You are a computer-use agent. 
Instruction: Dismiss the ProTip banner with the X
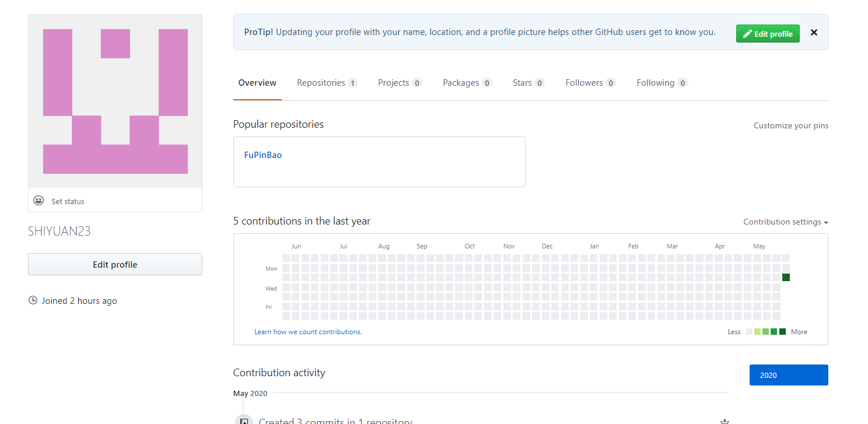pos(814,33)
